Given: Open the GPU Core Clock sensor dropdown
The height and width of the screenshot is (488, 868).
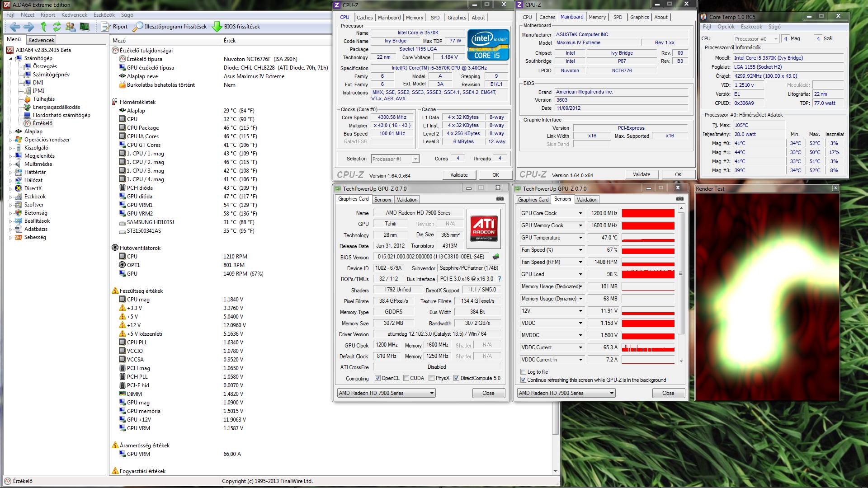Looking at the screenshot, I should pos(580,213).
